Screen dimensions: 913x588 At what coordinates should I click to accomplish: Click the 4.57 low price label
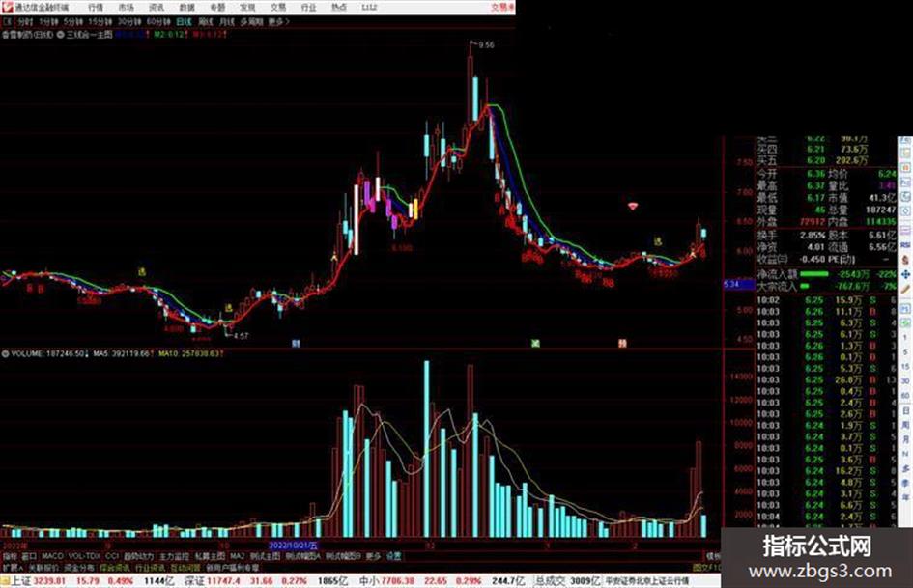click(x=241, y=336)
